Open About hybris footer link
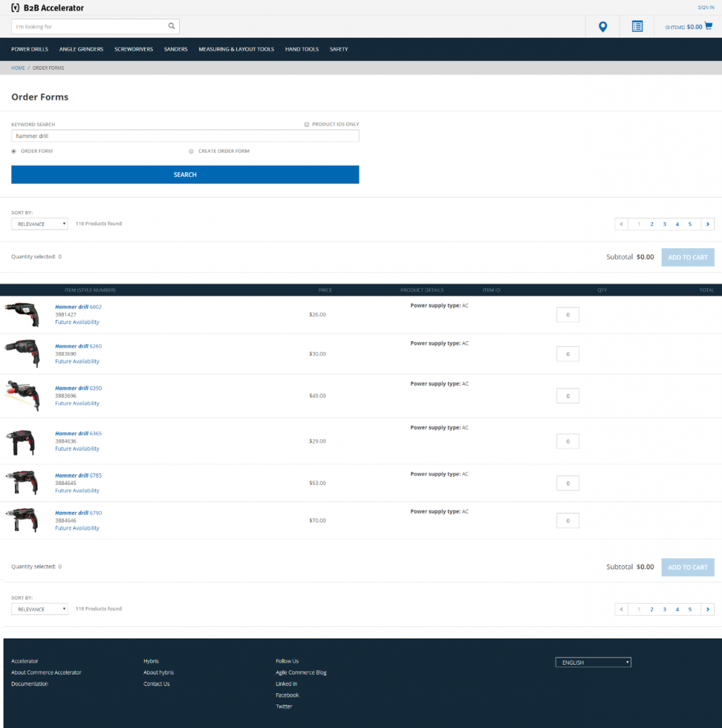Image resolution: width=722 pixels, height=728 pixels. pyautogui.click(x=158, y=673)
